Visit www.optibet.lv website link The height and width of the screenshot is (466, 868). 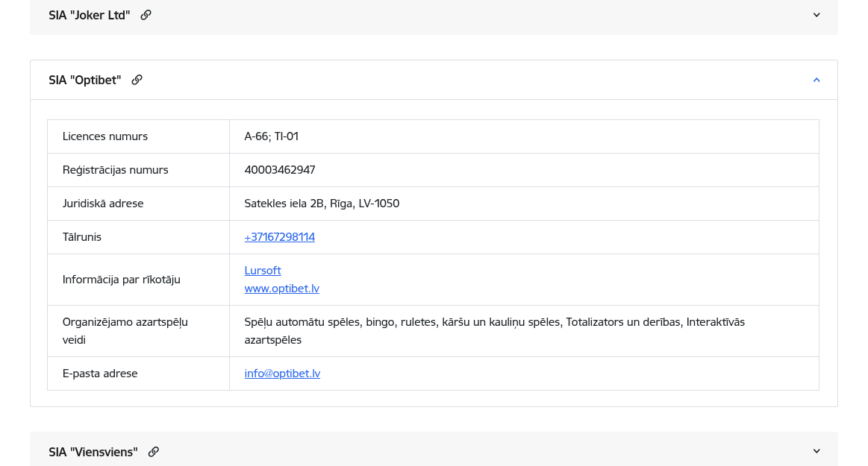[x=282, y=288]
